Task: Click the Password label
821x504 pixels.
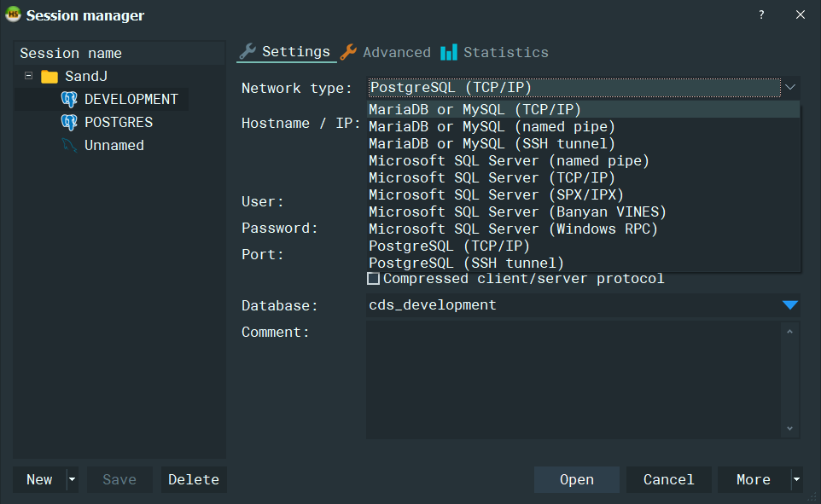Action: (x=280, y=229)
